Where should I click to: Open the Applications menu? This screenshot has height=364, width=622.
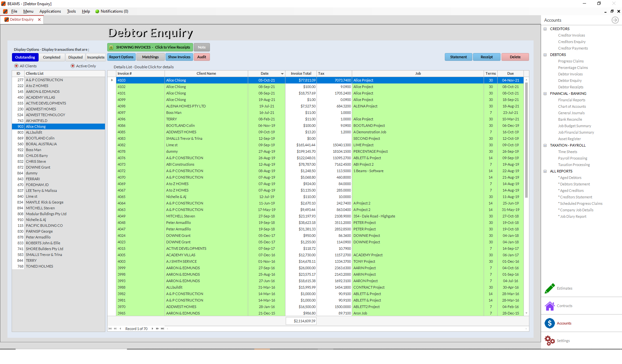click(x=50, y=11)
